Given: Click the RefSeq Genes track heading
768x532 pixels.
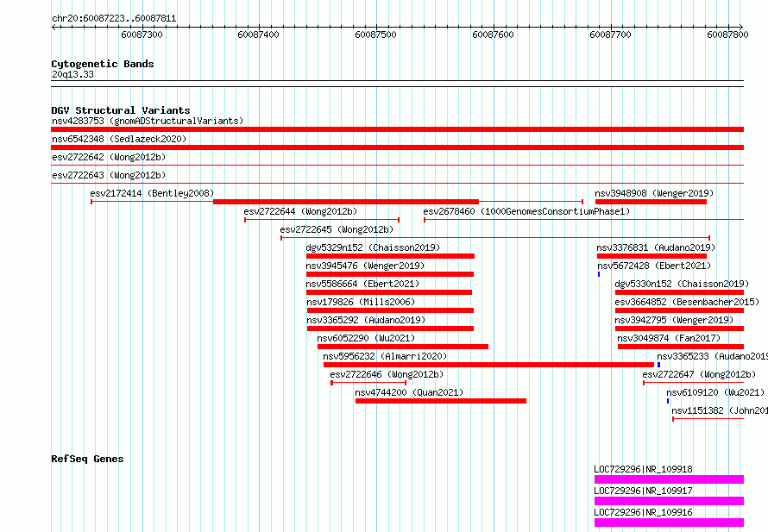Looking at the screenshot, I should coord(87,459).
